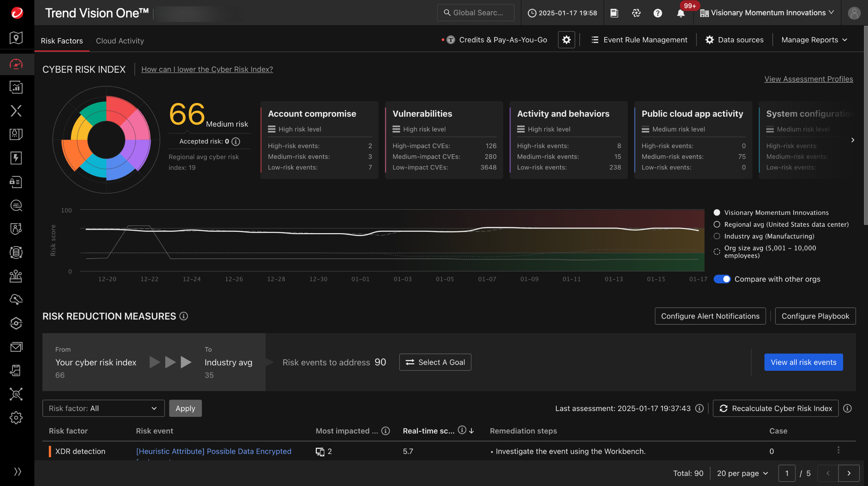This screenshot has width=868, height=486.
Task: Open the help question mark icon
Action: coord(657,13)
